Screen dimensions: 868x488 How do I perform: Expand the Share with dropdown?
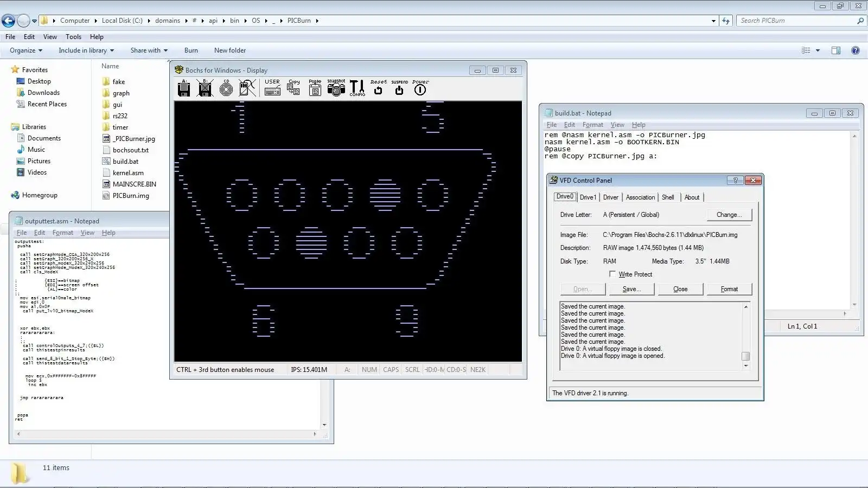pyautogui.click(x=149, y=50)
